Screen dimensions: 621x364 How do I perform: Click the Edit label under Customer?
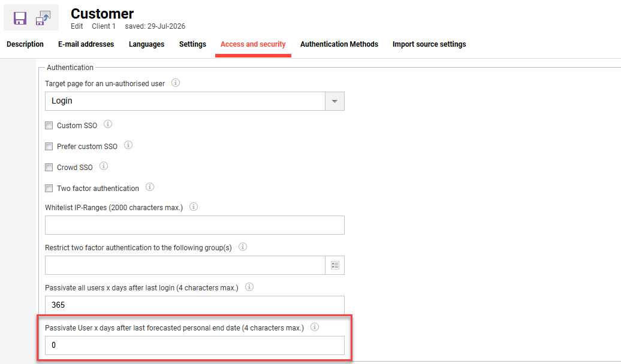click(77, 26)
